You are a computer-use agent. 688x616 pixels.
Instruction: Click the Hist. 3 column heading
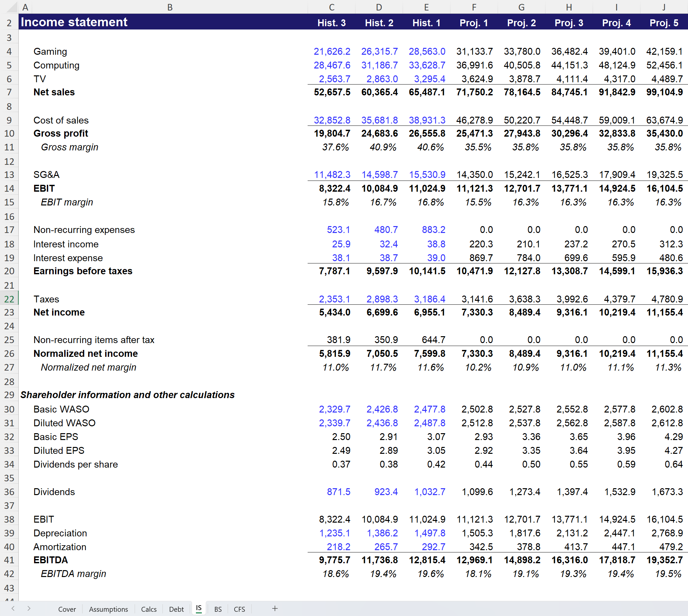(332, 23)
